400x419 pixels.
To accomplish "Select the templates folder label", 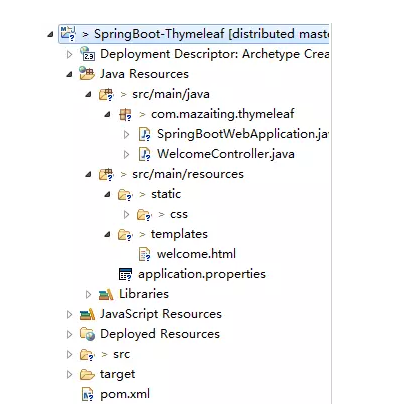I will [x=179, y=234].
